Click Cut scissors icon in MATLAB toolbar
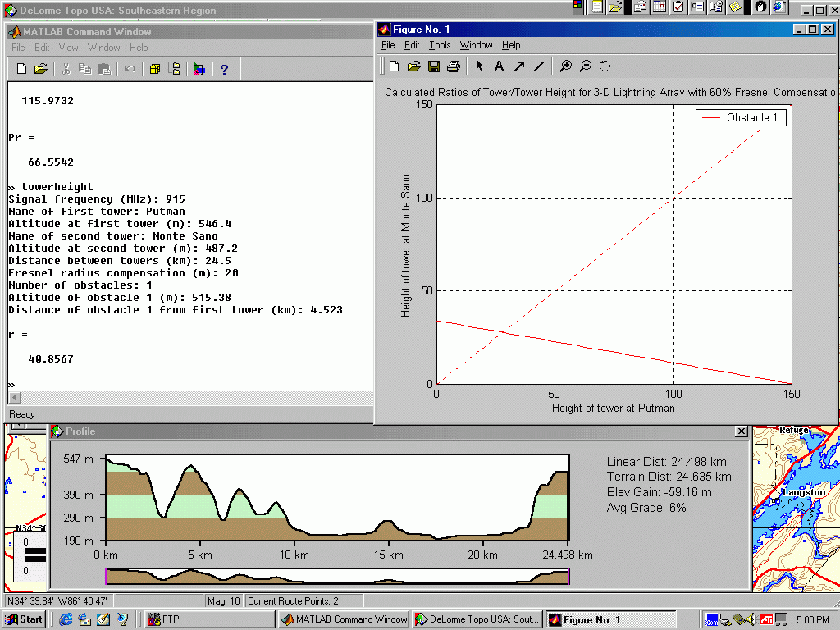The height and width of the screenshot is (630, 840). click(x=66, y=69)
